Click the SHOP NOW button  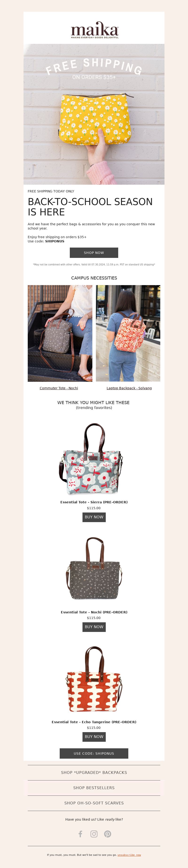[x=94, y=253]
